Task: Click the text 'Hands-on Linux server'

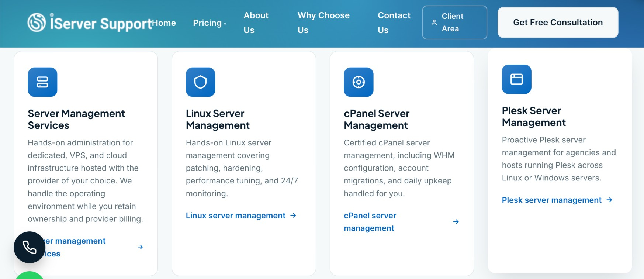Action: (229, 143)
